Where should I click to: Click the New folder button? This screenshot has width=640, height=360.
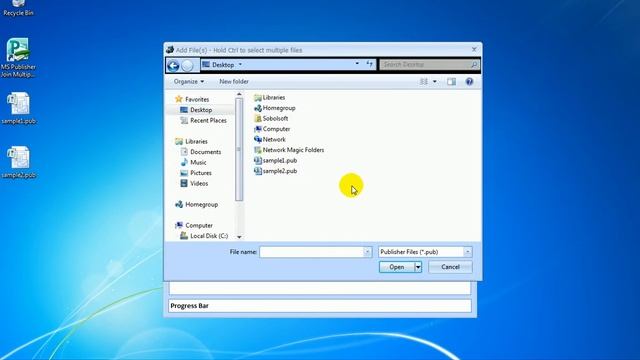coord(234,82)
